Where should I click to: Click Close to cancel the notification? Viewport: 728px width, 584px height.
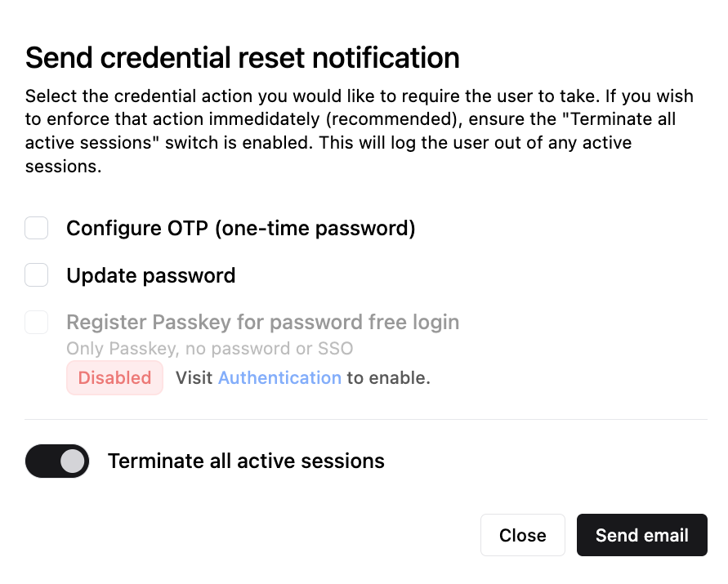(x=522, y=535)
